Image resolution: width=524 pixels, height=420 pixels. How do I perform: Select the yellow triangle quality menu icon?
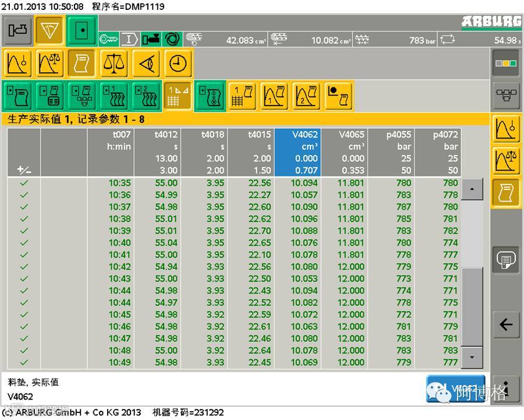tap(49, 31)
